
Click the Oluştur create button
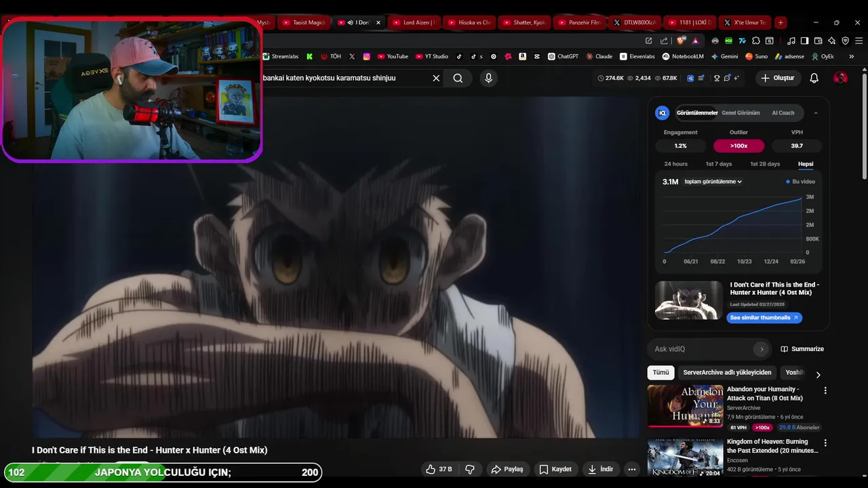point(777,78)
